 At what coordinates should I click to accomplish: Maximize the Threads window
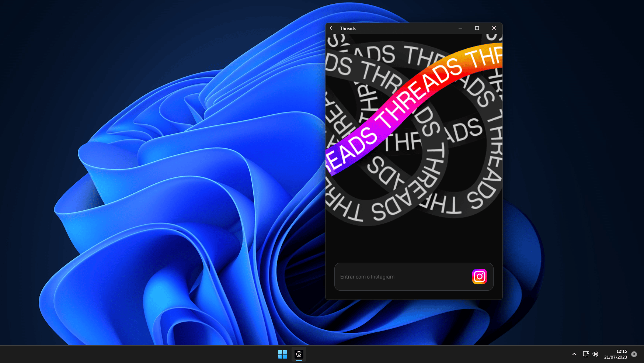[477, 28]
